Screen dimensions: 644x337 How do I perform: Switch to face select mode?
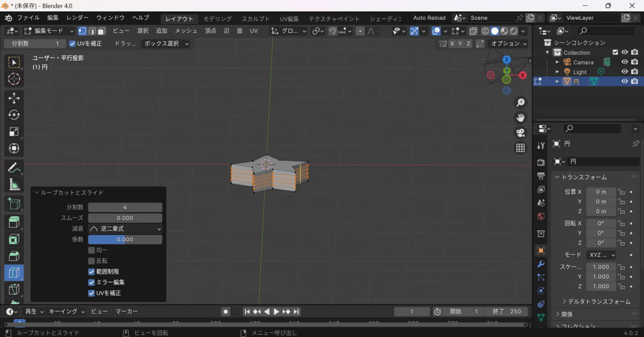pyautogui.click(x=101, y=31)
